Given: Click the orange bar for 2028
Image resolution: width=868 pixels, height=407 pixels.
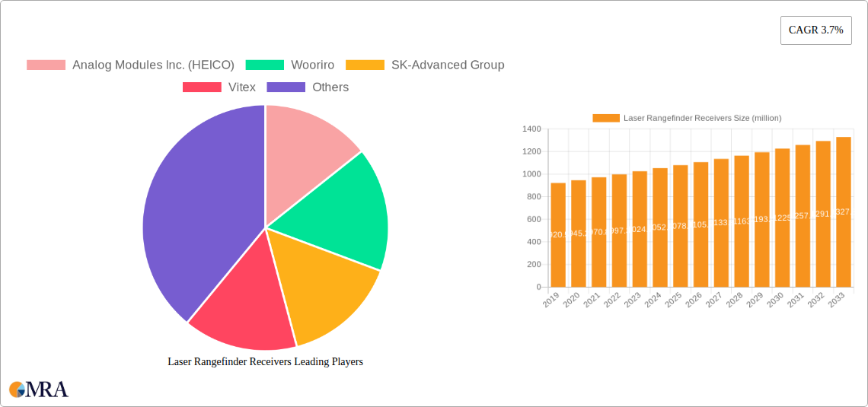Looking at the screenshot, I should click(742, 221).
